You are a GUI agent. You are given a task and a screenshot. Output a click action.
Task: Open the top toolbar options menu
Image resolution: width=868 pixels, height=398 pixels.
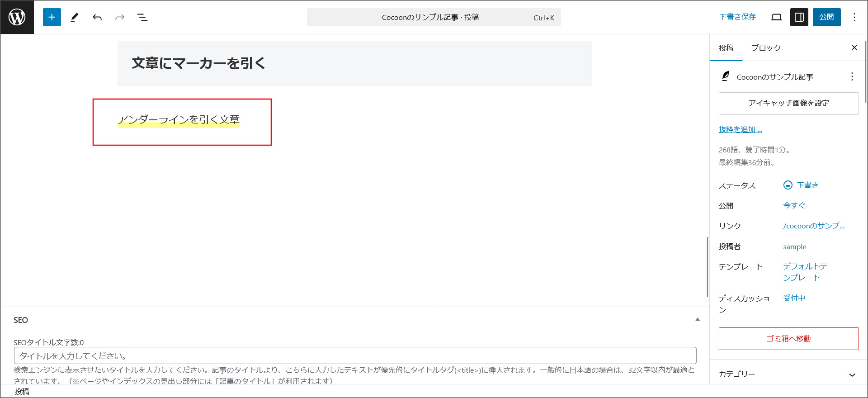pyautogui.click(x=854, y=17)
